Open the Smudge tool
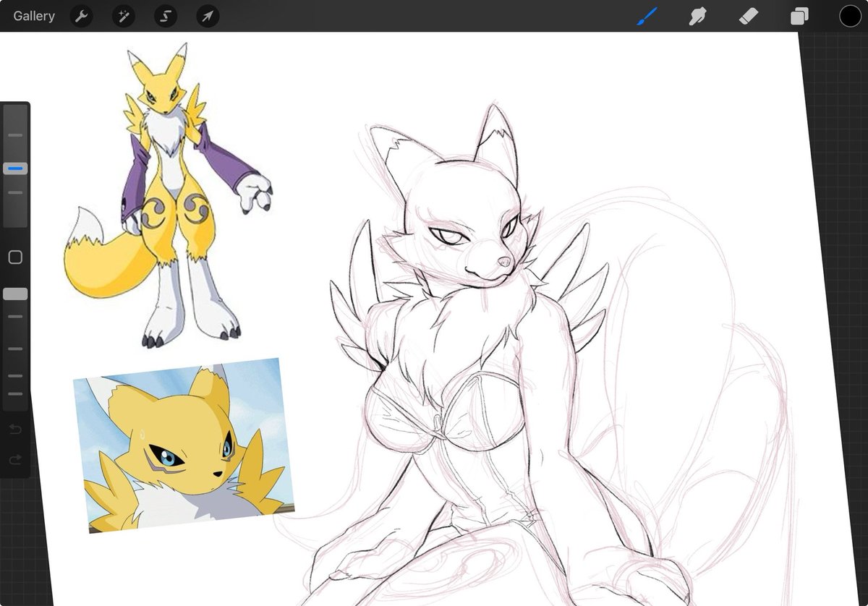This screenshot has width=868, height=606. (x=697, y=16)
